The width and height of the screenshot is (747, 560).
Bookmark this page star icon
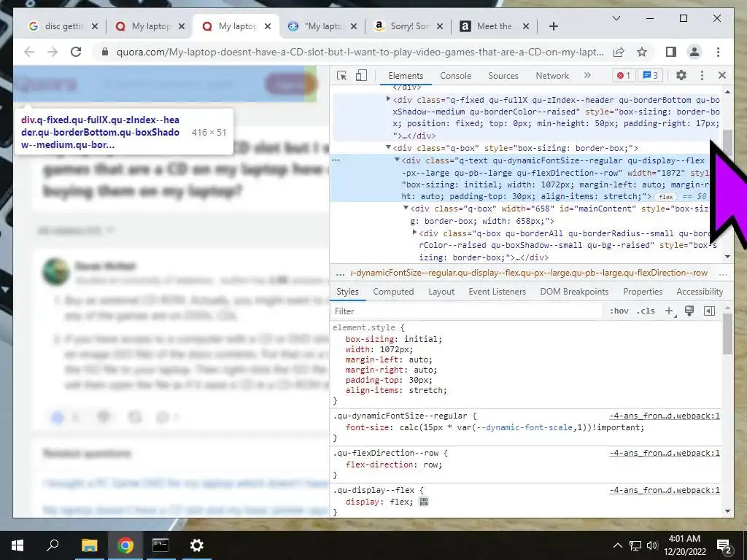(x=642, y=52)
